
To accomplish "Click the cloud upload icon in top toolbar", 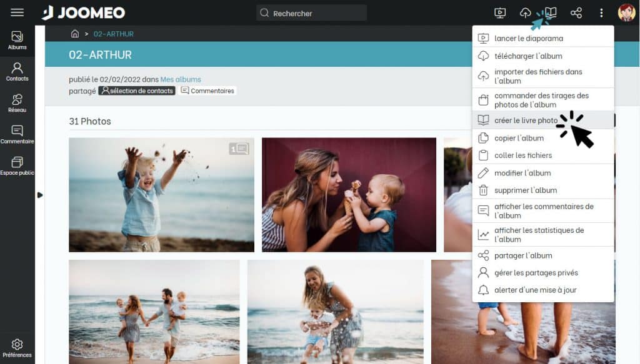I will click(525, 13).
